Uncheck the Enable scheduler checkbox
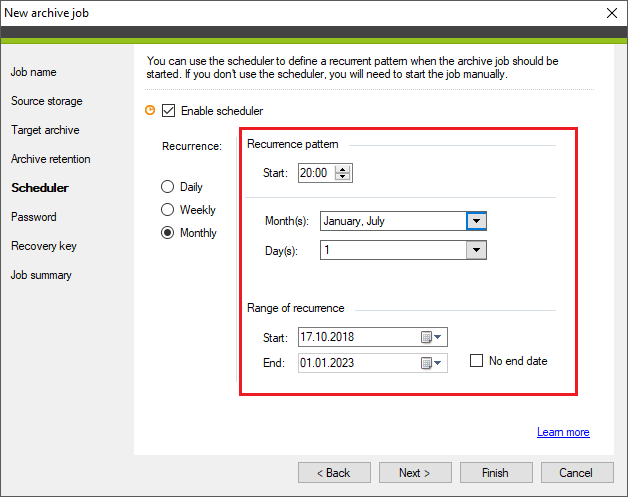 point(168,111)
